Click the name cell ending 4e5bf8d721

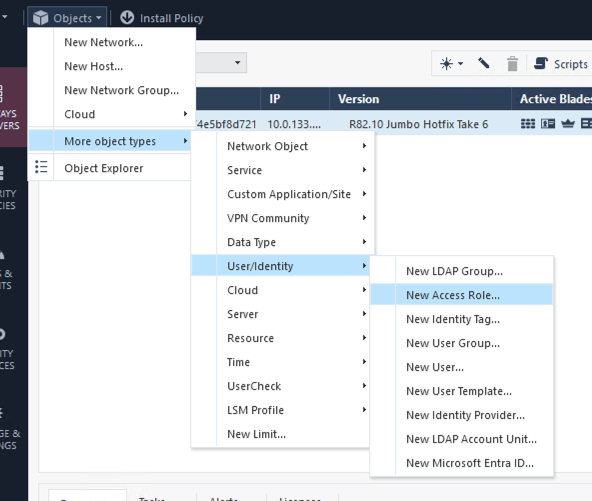point(227,124)
